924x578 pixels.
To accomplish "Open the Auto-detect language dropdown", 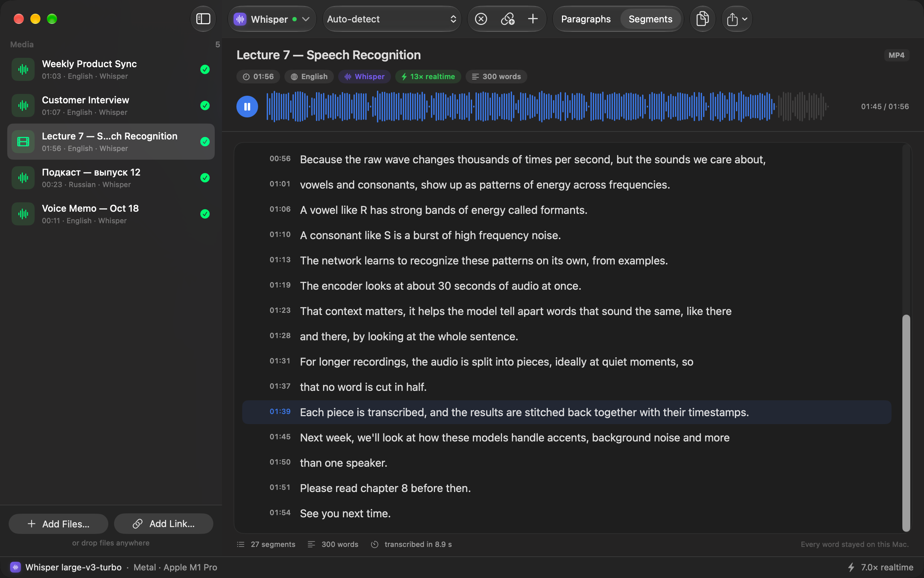I will pos(392,19).
